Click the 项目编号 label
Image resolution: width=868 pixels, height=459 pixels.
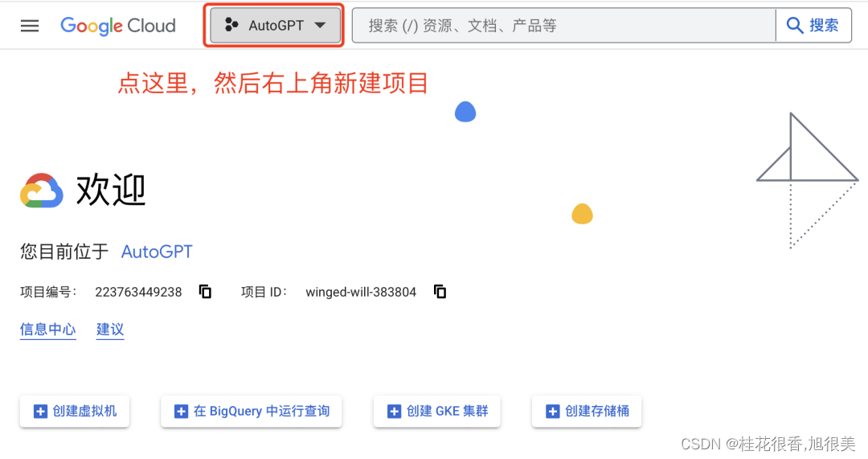point(48,292)
